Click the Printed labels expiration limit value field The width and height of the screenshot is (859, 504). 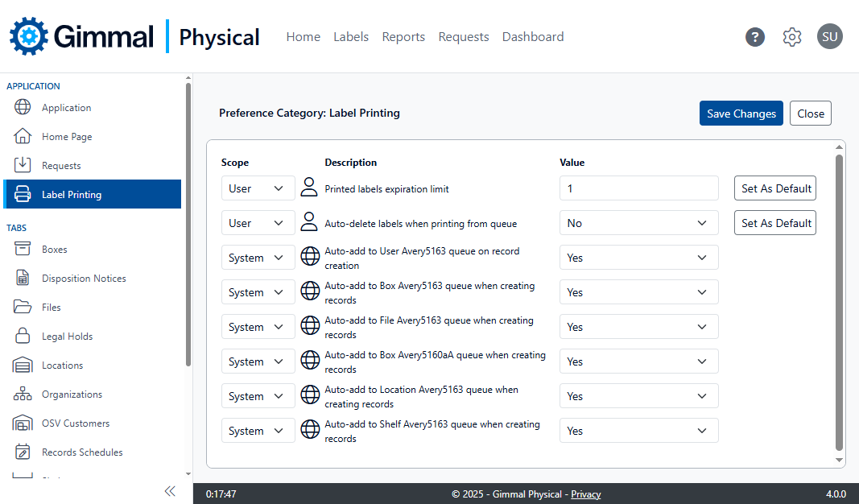point(638,188)
